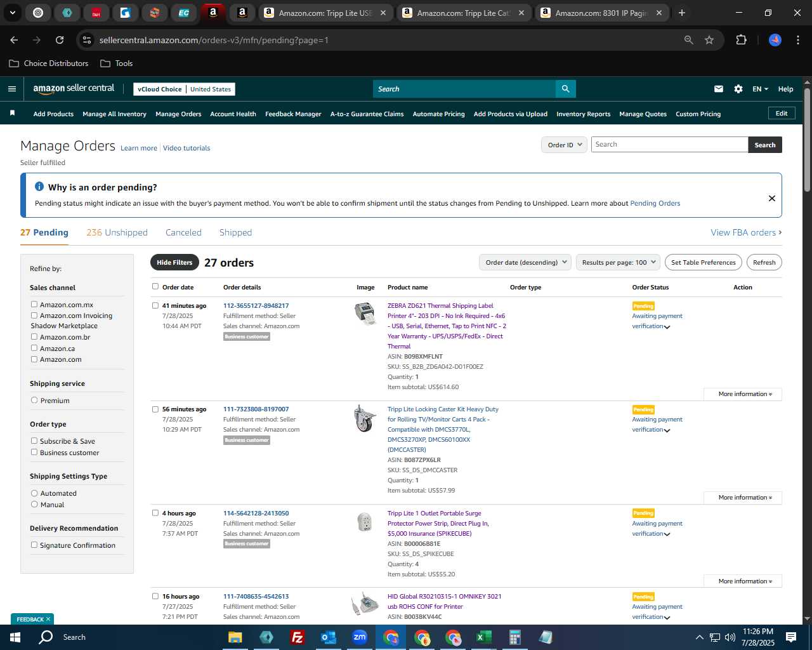This screenshot has height=650, width=812.
Task: Open File Explorer from taskbar
Action: point(235,637)
